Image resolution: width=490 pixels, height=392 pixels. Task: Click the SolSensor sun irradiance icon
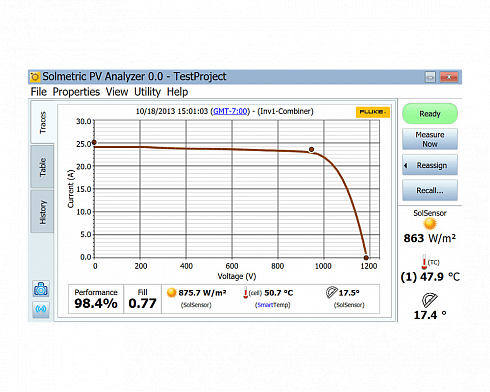(x=430, y=224)
